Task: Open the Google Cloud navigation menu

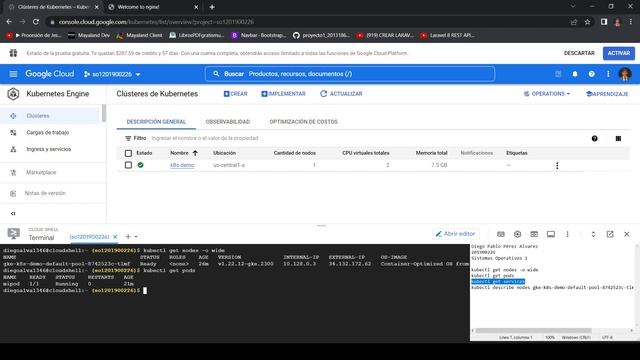Action: click(13, 74)
